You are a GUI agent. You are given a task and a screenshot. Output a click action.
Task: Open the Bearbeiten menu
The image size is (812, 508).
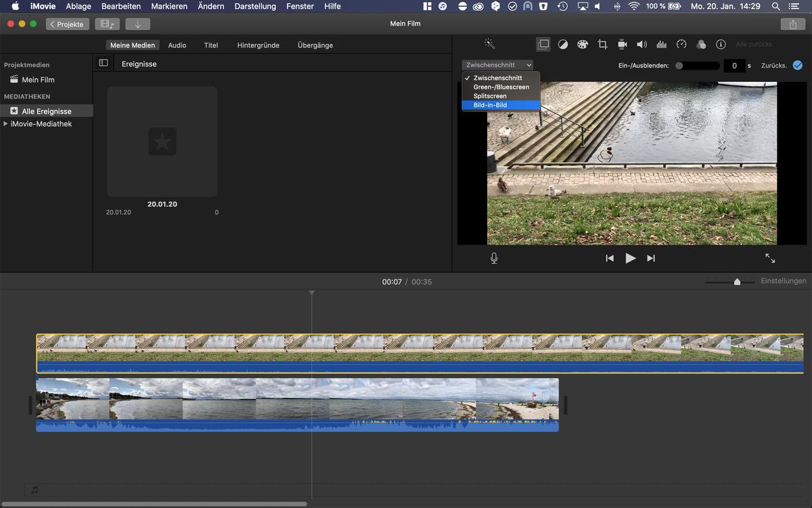pyautogui.click(x=121, y=6)
